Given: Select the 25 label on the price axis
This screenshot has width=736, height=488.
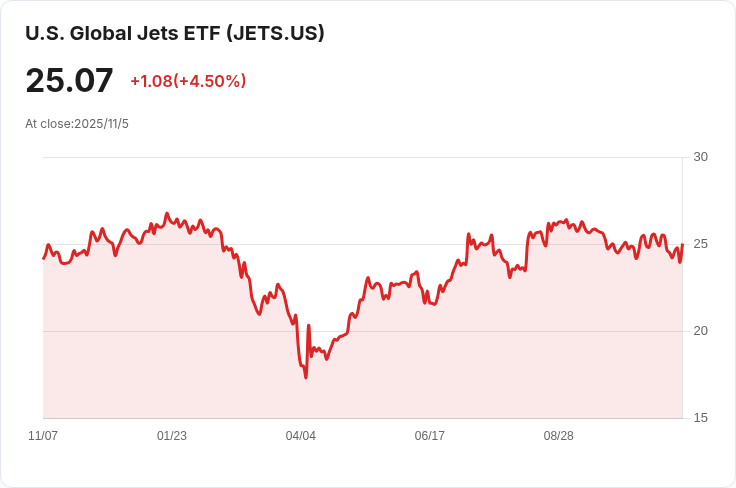Looking at the screenshot, I should (700, 244).
